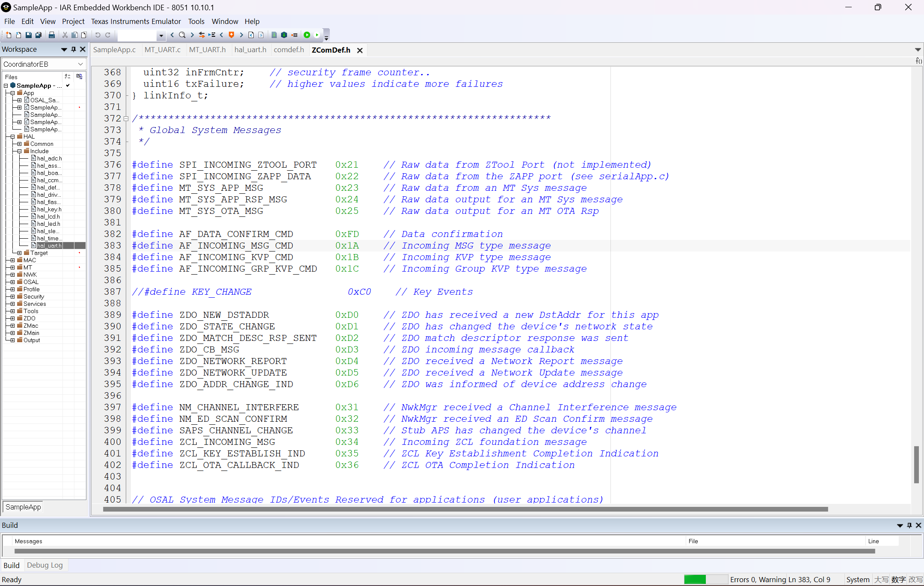The height and width of the screenshot is (586, 924).
Task: Click the Toggle Breakpoint toolbar icon
Action: (294, 35)
